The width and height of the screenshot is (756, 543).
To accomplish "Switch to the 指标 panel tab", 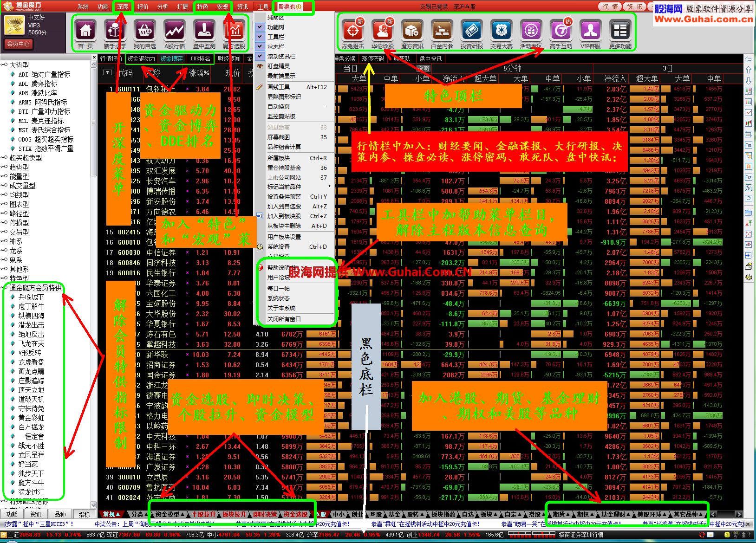I will (x=84, y=514).
